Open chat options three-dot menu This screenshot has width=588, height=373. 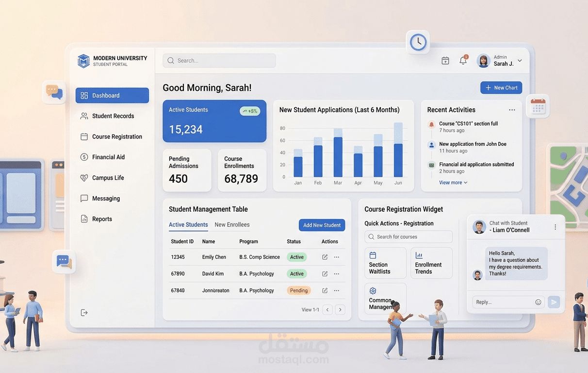pyautogui.click(x=555, y=227)
